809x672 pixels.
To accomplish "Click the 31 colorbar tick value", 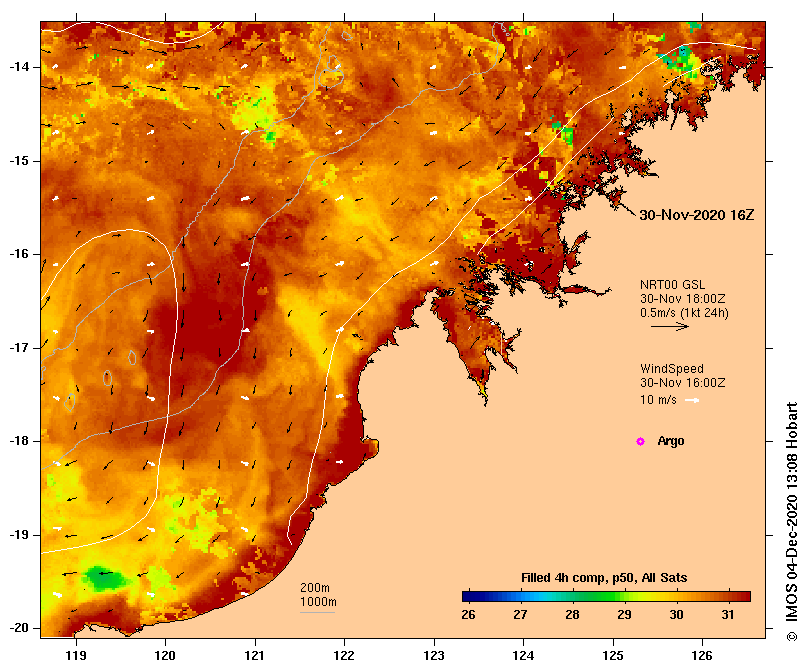I will pyautogui.click(x=728, y=615).
